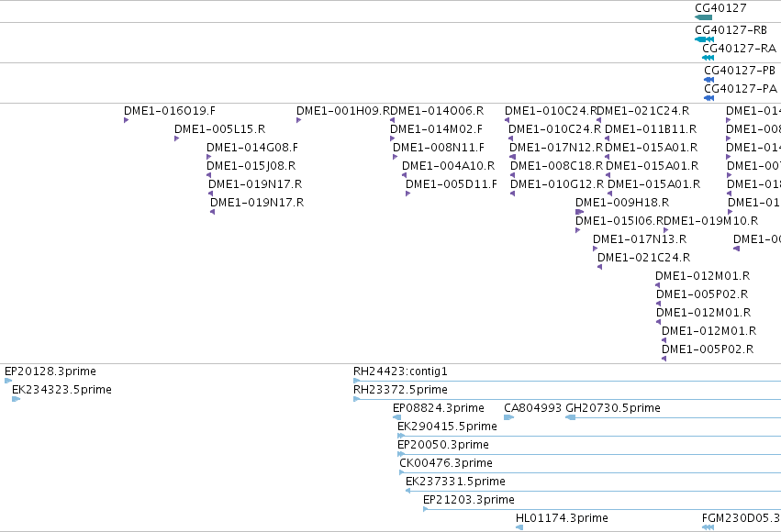The height and width of the screenshot is (532, 781).
Task: Open the DME1-010G12.R feature label
Action: pyautogui.click(x=557, y=184)
